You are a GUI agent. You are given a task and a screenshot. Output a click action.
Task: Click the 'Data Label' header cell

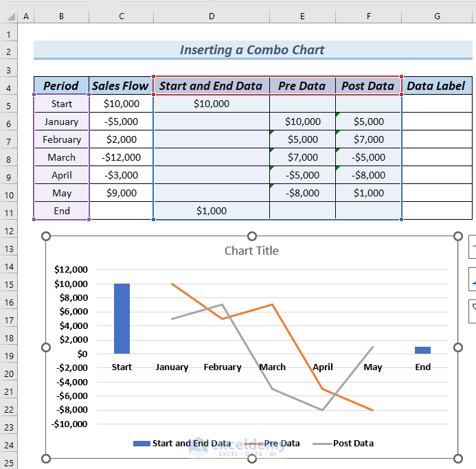[x=437, y=86]
